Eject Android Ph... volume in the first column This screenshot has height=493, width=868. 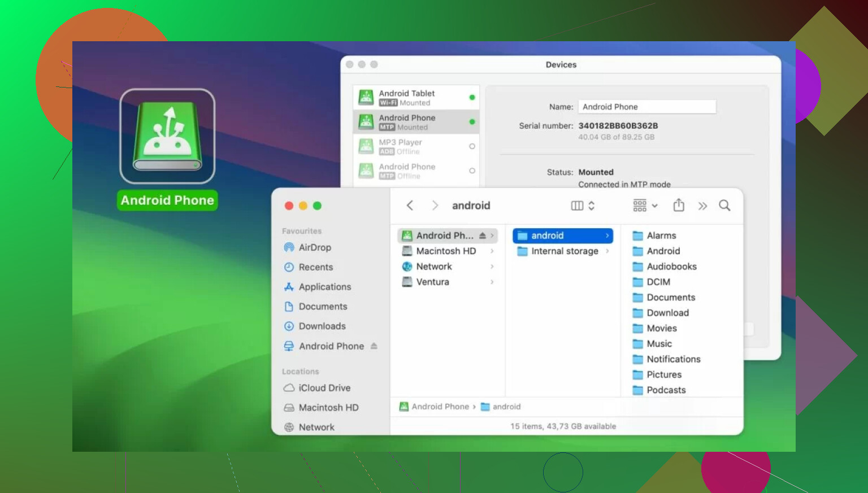click(x=483, y=235)
